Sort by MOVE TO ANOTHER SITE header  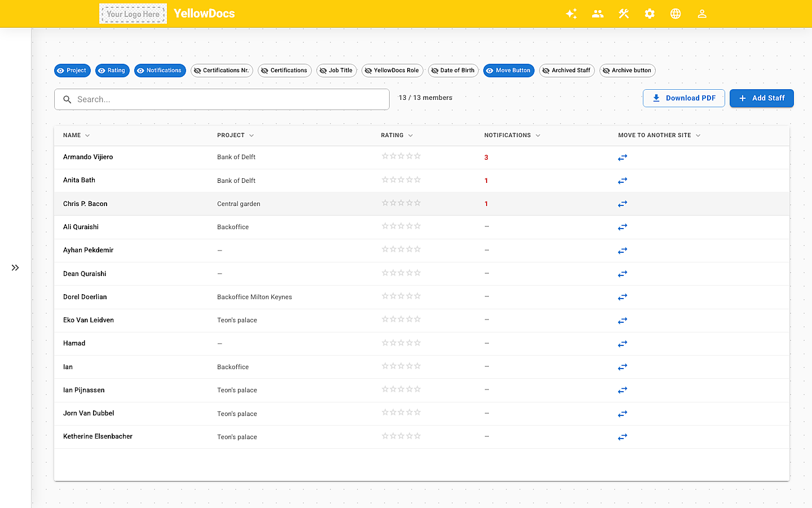[x=659, y=135]
